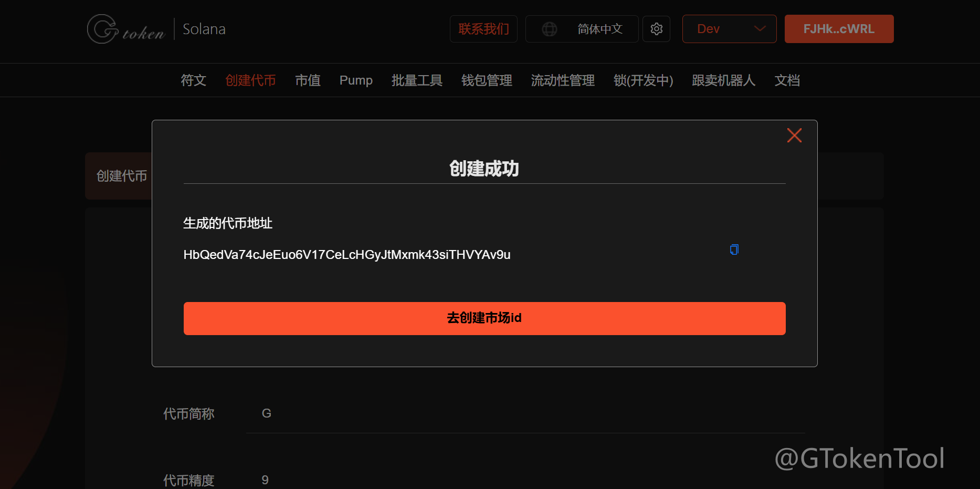Close the 创建成功 dialog
This screenshot has width=980, height=489.
coord(794,136)
